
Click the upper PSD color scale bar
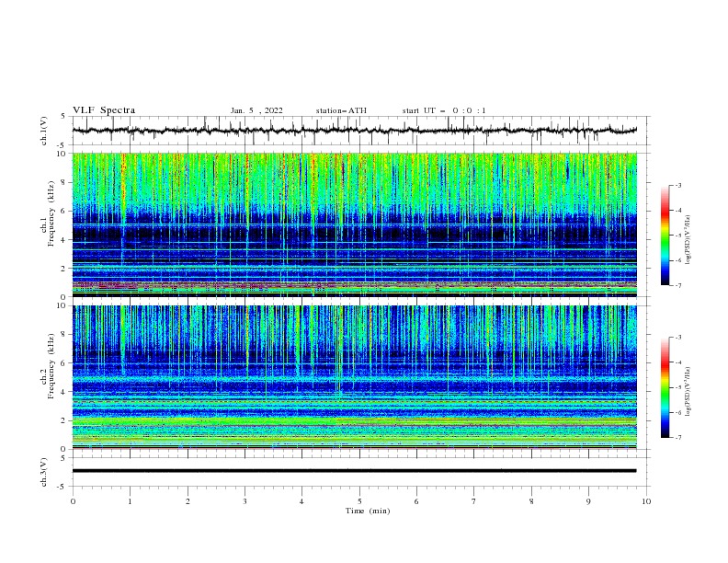coord(665,236)
